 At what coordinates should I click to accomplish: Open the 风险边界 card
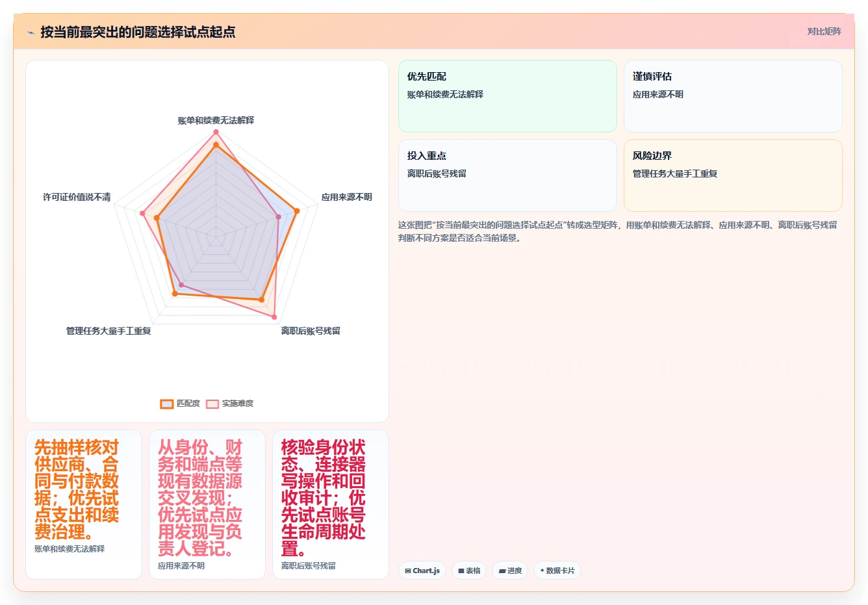tap(733, 175)
